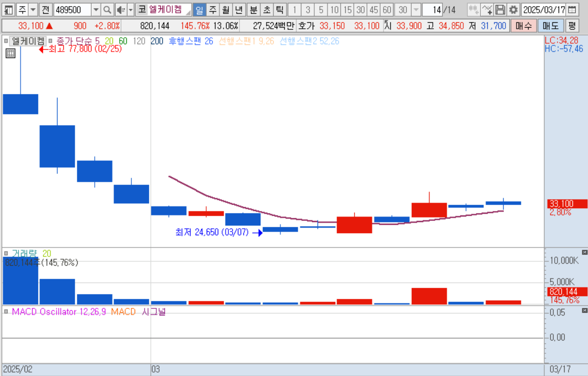Image resolution: width=588 pixels, height=376 pixels.
Task: Click the 최고 77,800 (02/25) high marker
Action: [x=80, y=49]
